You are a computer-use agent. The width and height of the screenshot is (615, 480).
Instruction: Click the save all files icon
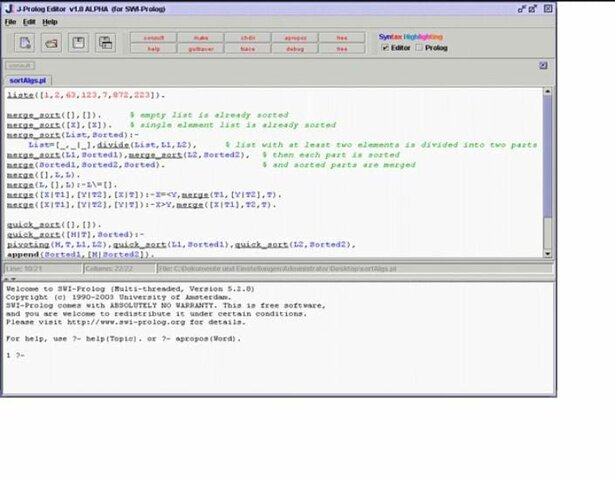(x=106, y=43)
